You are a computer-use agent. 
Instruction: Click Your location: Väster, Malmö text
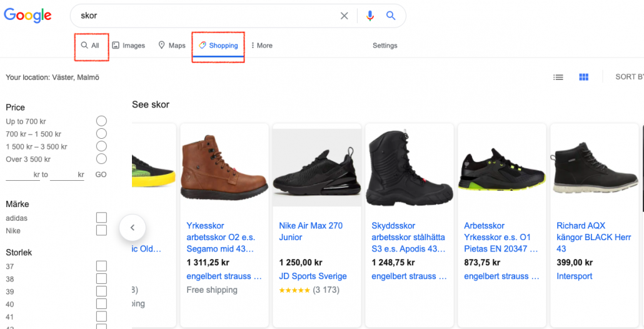[x=53, y=77]
